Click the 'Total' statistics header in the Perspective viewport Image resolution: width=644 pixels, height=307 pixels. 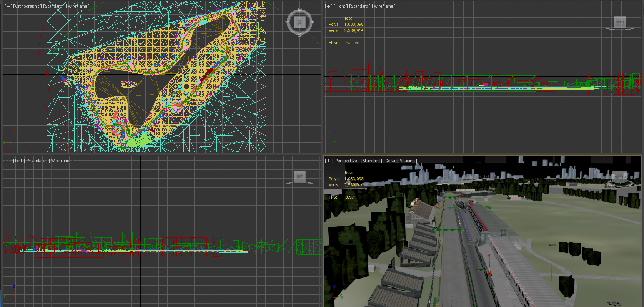pos(349,173)
